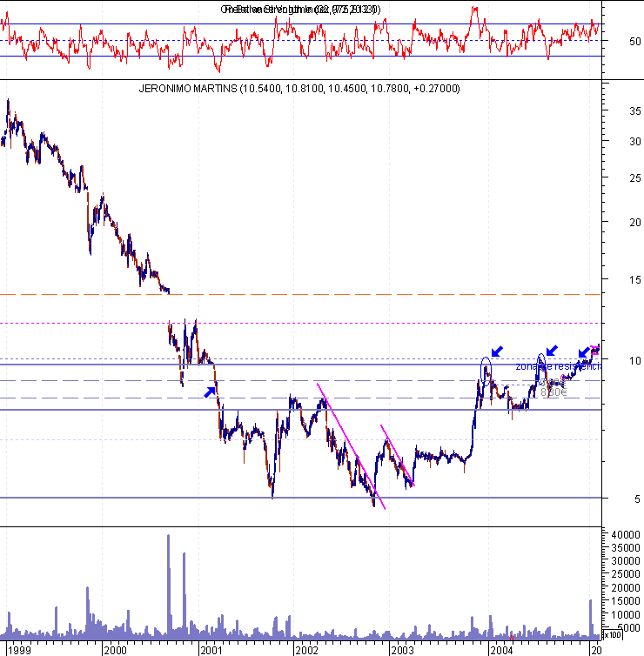This screenshot has width=644, height=656.
Task: Click the 2004 year label on time axis
Action: tap(501, 650)
